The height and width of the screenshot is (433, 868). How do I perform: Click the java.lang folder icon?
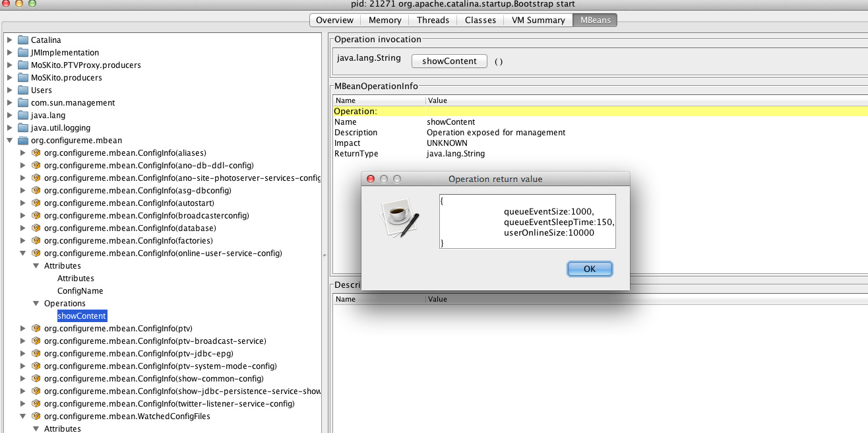pos(23,115)
